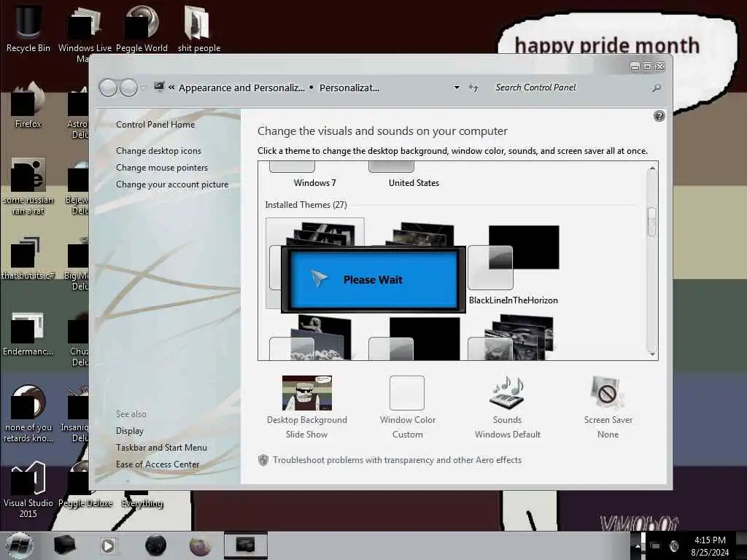The height and width of the screenshot is (560, 747).
Task: Open the Visual Studio 2015 shortcut
Action: click(28, 488)
